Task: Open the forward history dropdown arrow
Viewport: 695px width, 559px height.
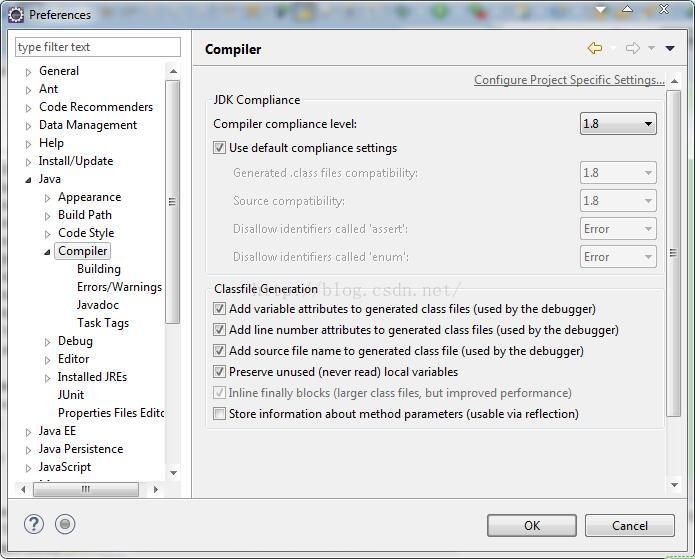Action: [651, 48]
